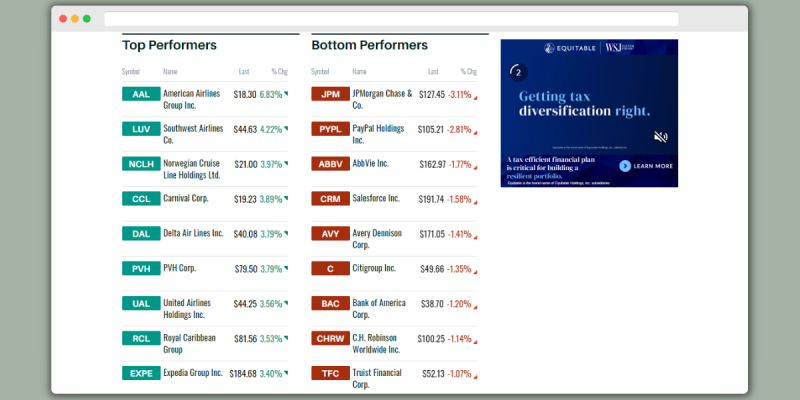Open C.H. Robinson Worldwide Inc. link
Image resolution: width=800 pixels, height=400 pixels.
pyautogui.click(x=377, y=343)
